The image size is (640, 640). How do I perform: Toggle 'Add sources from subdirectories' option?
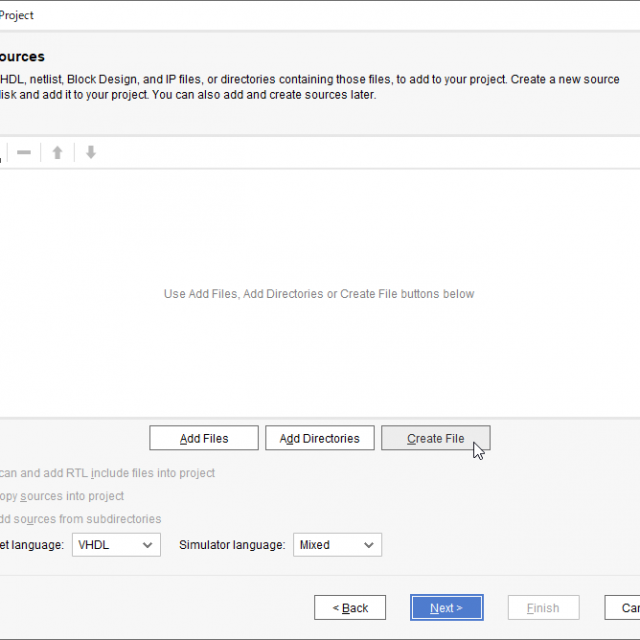pos(80,519)
